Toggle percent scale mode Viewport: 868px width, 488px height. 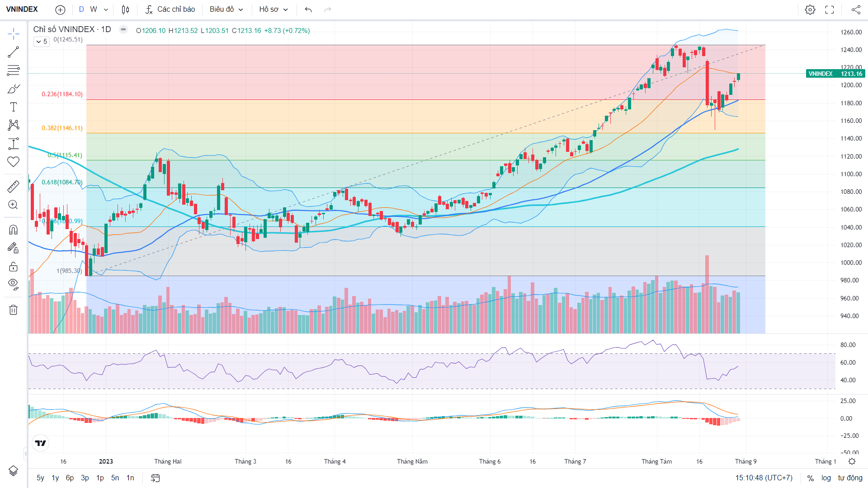tap(811, 478)
